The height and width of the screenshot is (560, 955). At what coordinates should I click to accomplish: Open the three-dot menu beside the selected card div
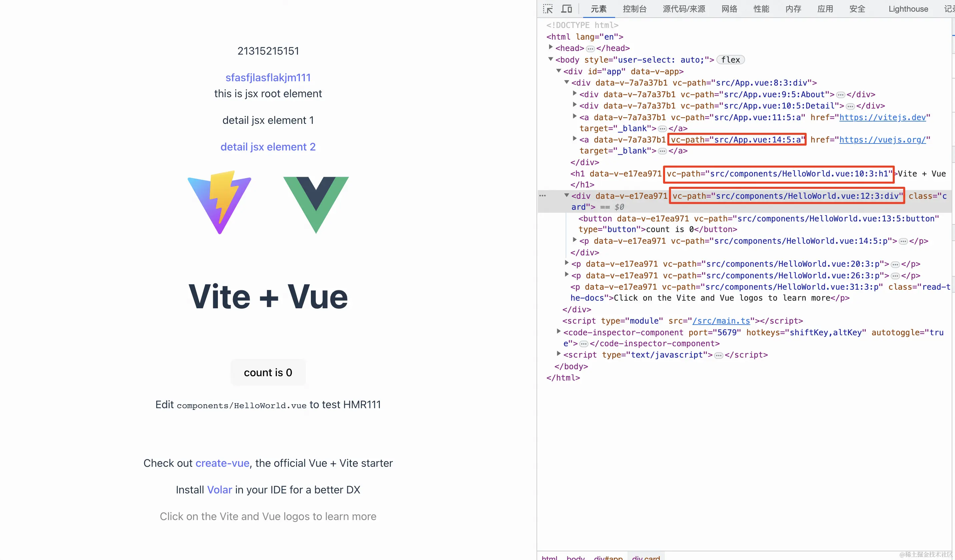[542, 195]
